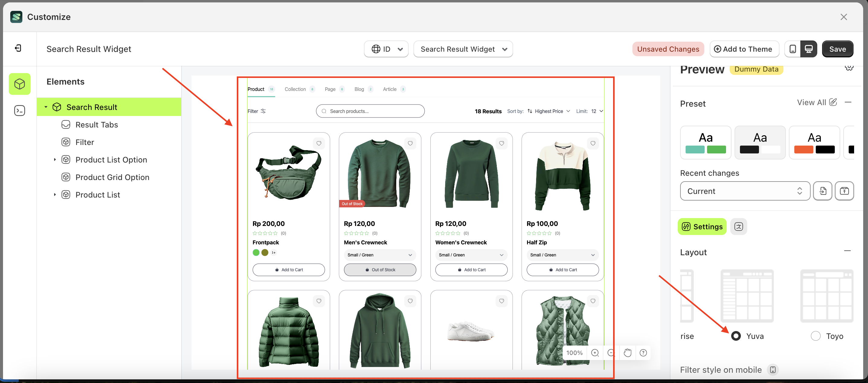Select the Yuva layout radio button
This screenshot has width=868, height=383.
tap(736, 336)
